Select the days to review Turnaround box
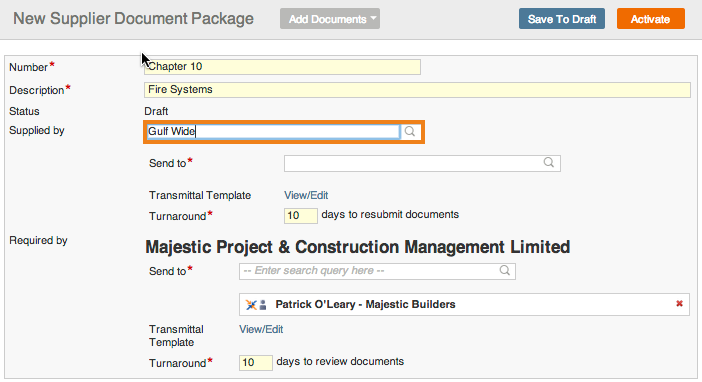The image size is (702, 382). coord(256,362)
